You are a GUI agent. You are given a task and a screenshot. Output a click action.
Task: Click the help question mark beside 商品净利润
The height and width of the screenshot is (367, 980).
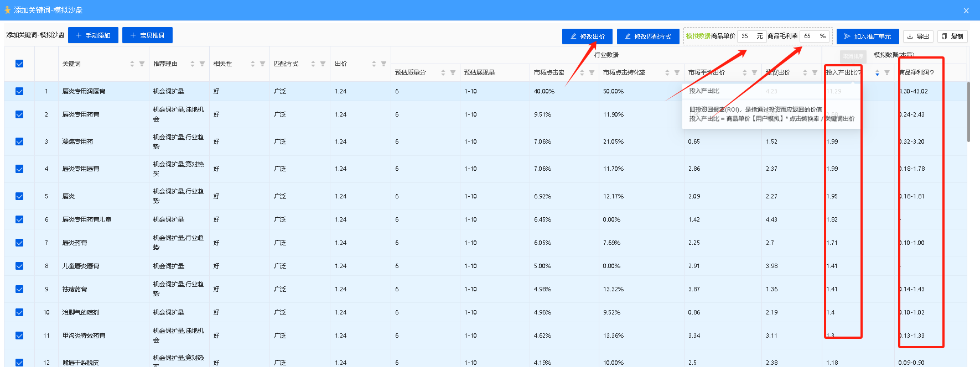(x=932, y=73)
